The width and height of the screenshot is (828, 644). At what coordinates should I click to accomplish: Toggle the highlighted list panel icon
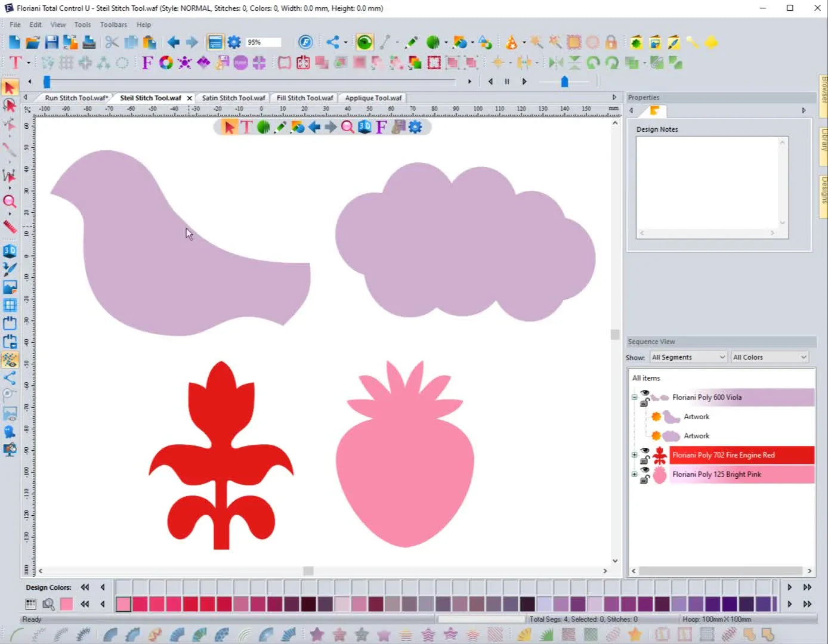click(x=215, y=42)
